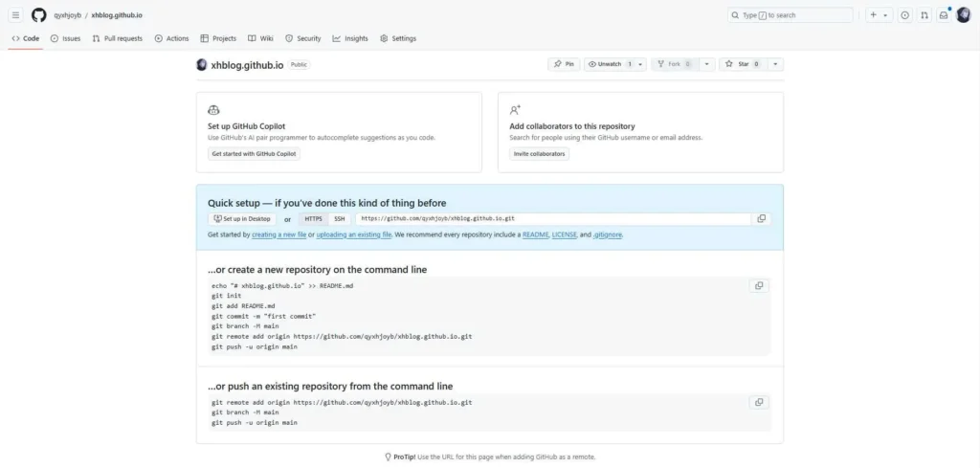This screenshot has width=980, height=468.
Task: Expand the dropdown arrow next to Star
Action: [775, 64]
